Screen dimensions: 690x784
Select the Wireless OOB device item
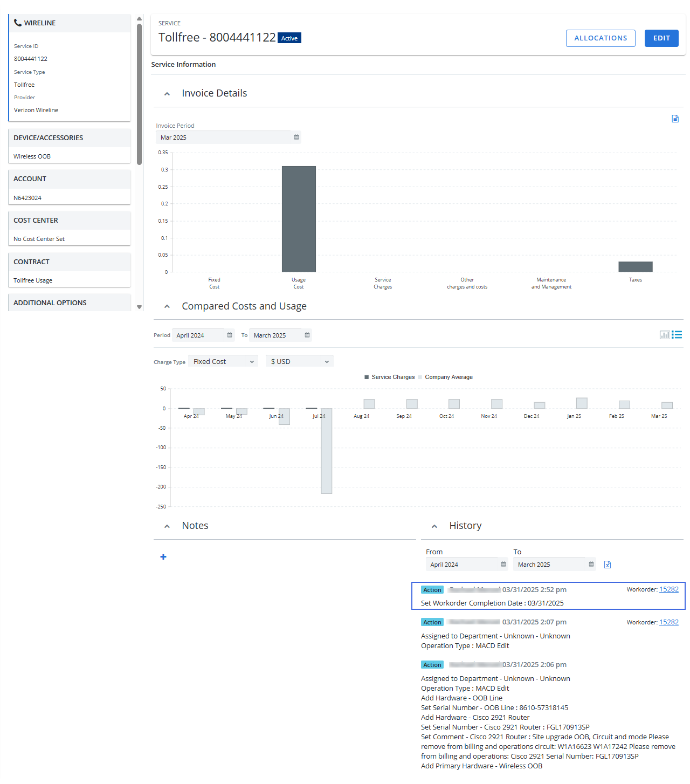tap(32, 156)
